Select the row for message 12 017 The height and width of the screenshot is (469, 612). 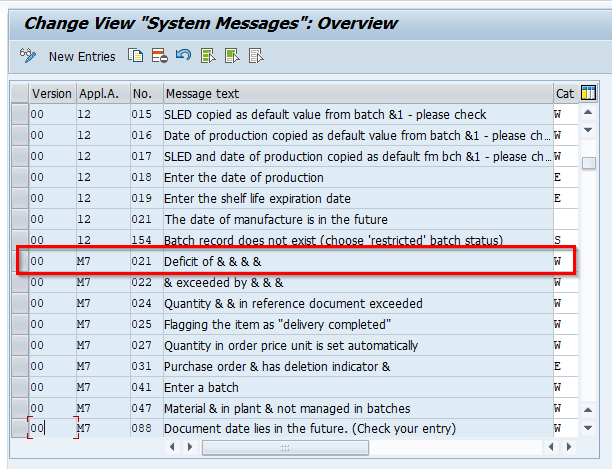20,156
